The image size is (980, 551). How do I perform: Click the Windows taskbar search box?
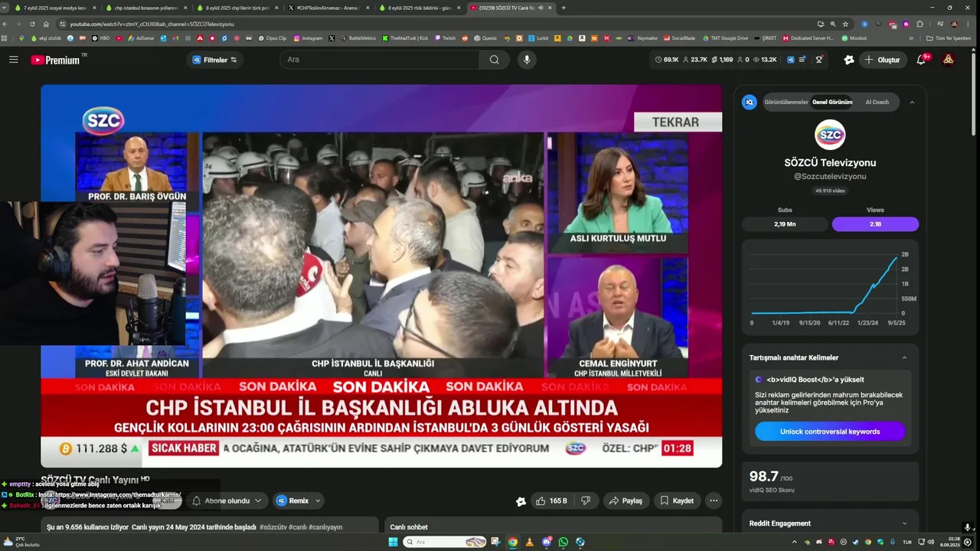[446, 542]
